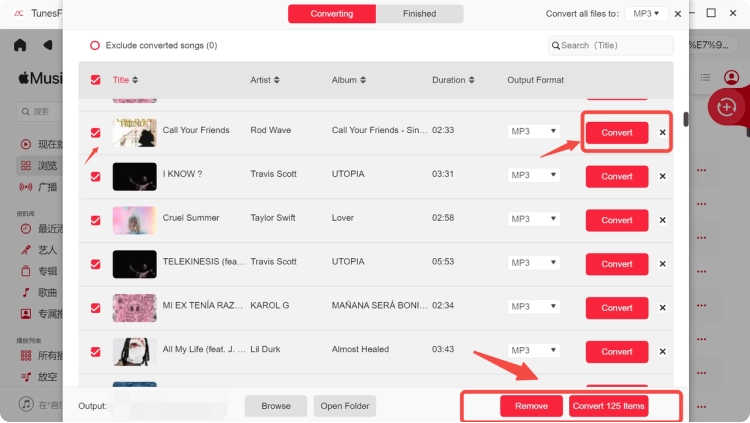Remove Call Your Friends row with X
Image resolution: width=750 pixels, height=423 pixels.
point(662,133)
